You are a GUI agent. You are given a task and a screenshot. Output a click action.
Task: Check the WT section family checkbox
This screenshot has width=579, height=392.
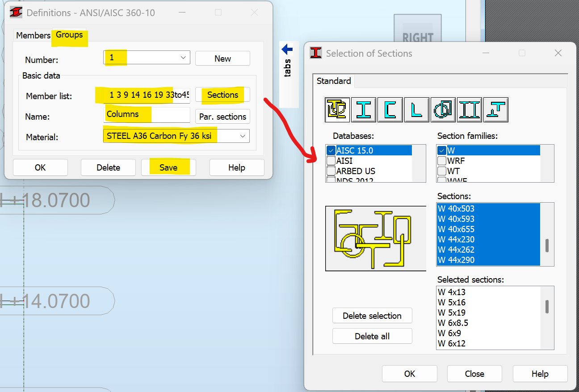point(442,171)
